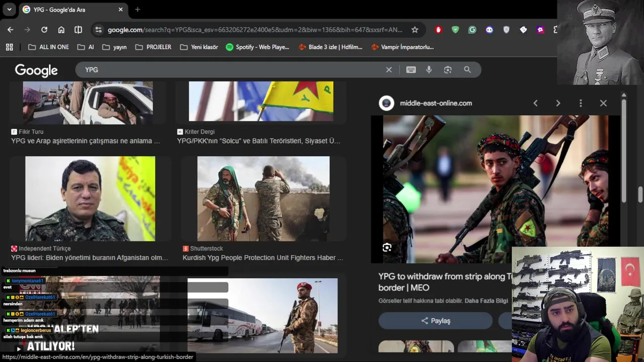
Task: Open the Blade 3 izle bookmark
Action: pos(330,47)
